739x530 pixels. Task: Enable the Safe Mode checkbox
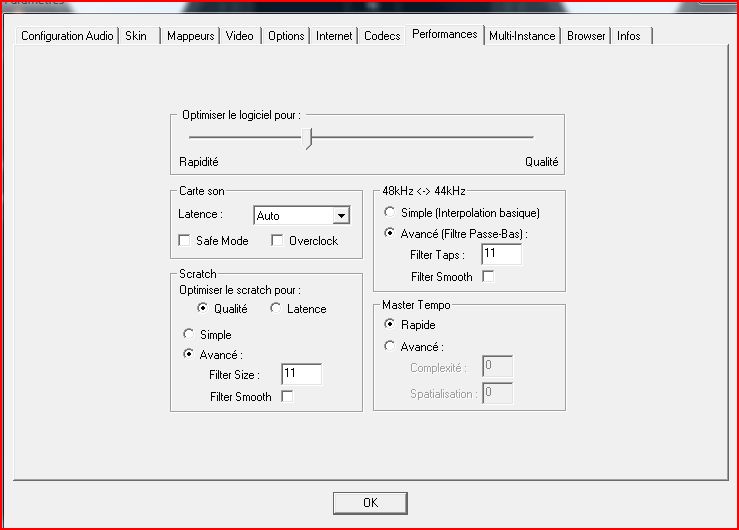click(184, 240)
